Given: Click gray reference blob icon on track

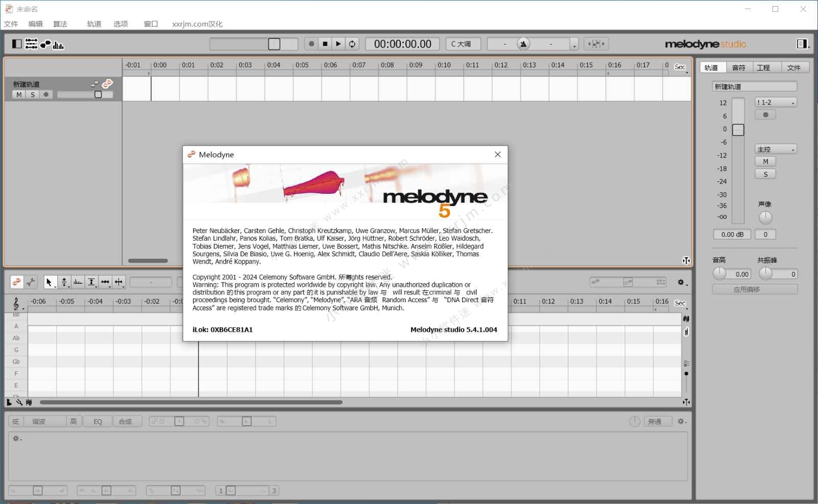Looking at the screenshot, I should pyautogui.click(x=95, y=84).
